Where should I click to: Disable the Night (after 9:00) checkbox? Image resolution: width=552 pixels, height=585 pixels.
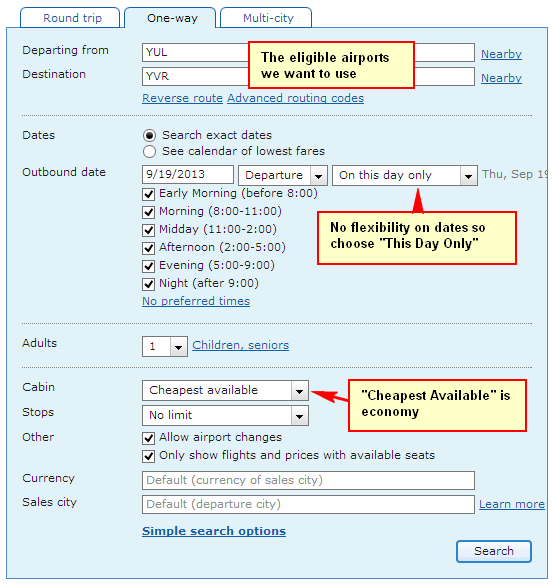tap(148, 284)
